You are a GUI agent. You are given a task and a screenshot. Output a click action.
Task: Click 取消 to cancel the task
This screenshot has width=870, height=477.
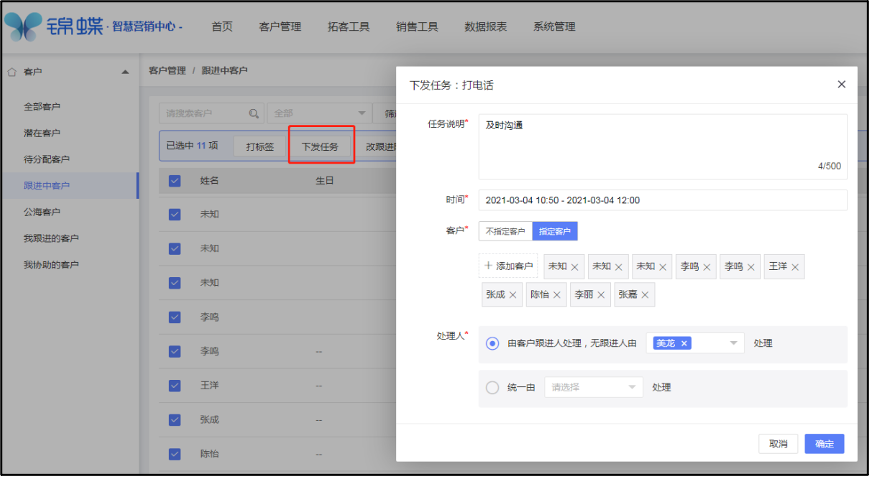coord(778,444)
